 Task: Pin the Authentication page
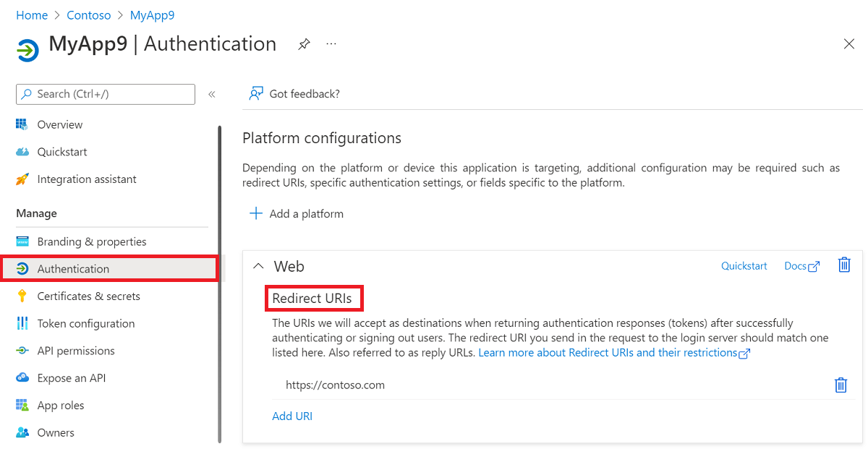click(x=303, y=43)
